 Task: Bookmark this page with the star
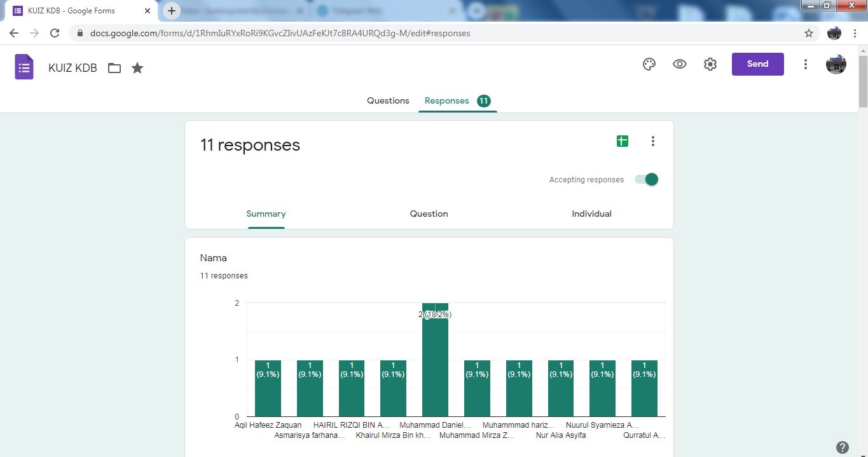click(x=809, y=33)
